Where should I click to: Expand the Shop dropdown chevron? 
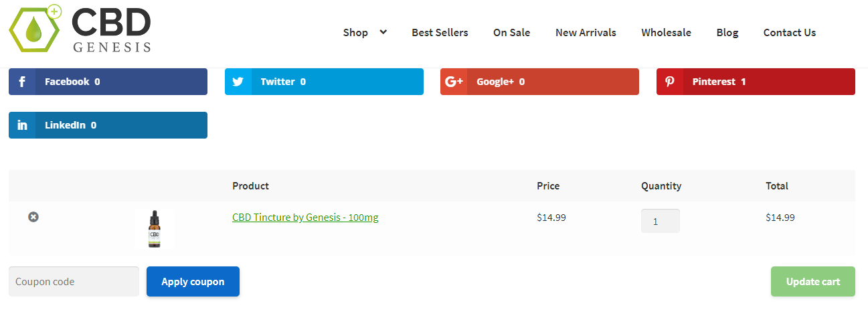click(383, 31)
